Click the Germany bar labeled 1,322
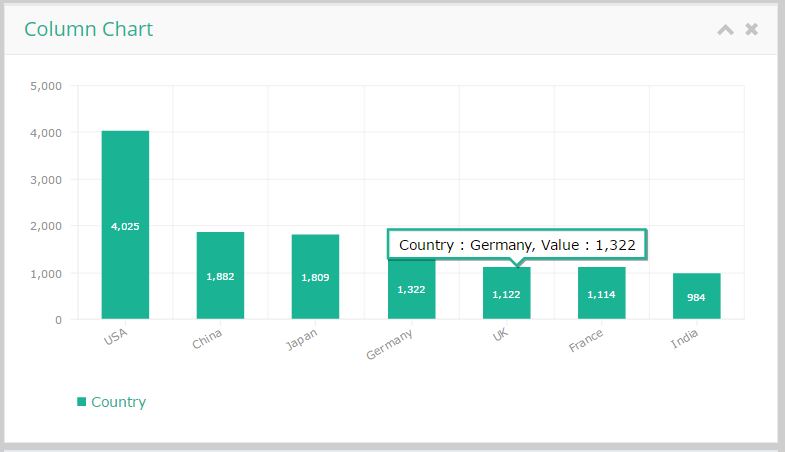The height and width of the screenshot is (452, 785). pyautogui.click(x=412, y=289)
